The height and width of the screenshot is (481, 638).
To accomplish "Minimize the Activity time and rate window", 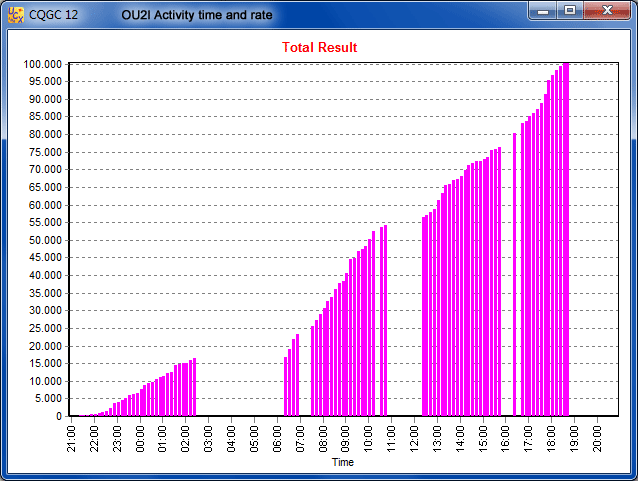I will (543, 11).
